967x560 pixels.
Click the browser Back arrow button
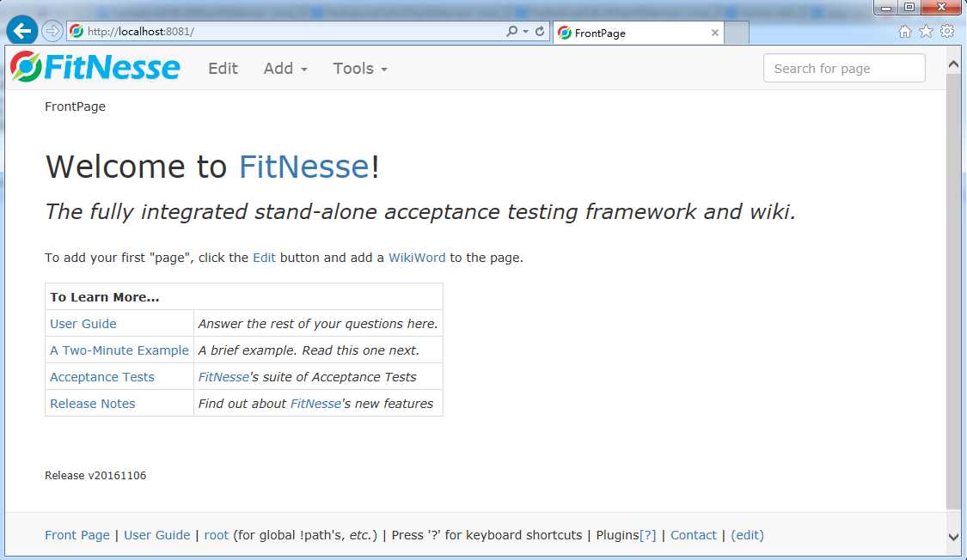tap(21, 31)
